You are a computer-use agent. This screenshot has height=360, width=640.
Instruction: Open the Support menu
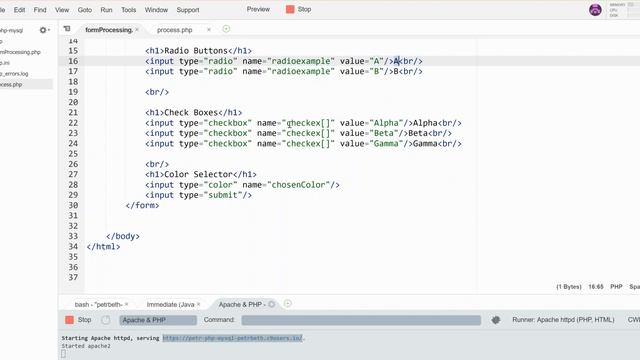(x=188, y=10)
